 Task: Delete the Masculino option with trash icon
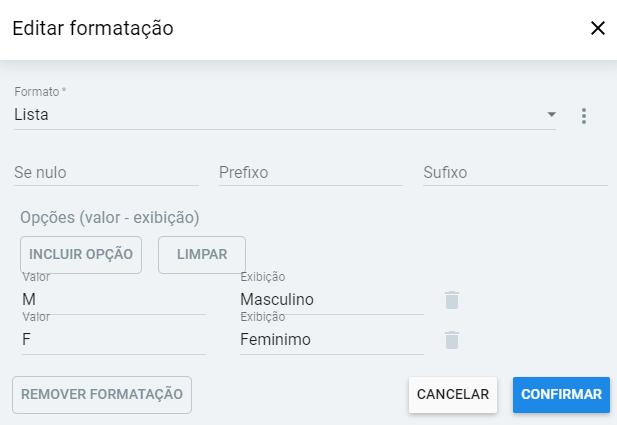pyautogui.click(x=452, y=299)
